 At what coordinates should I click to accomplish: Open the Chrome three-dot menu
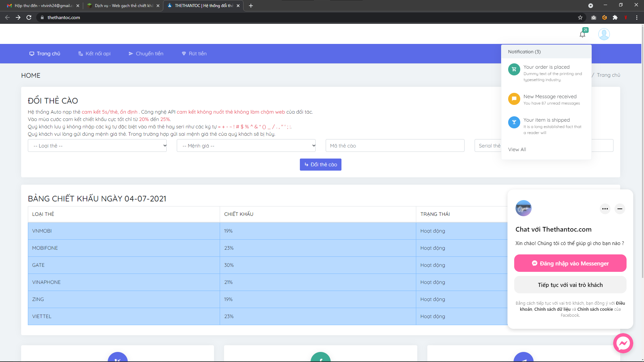pyautogui.click(x=637, y=17)
